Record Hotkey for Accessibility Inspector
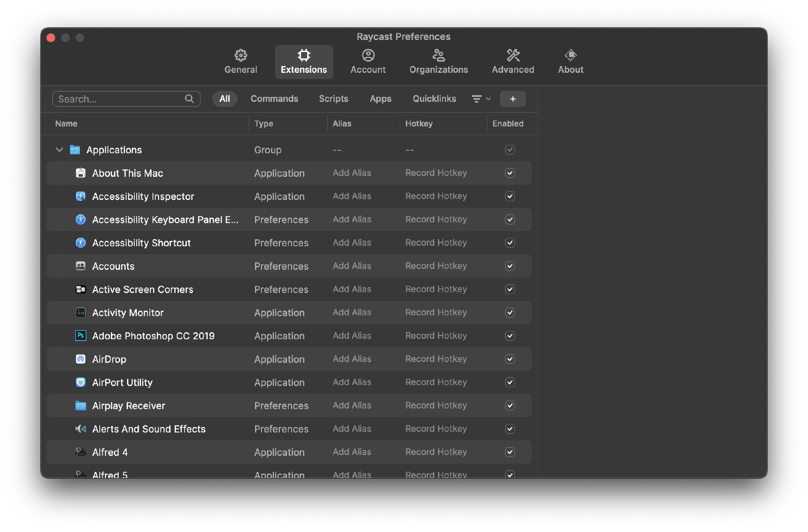This screenshot has width=808, height=532. [x=436, y=196]
